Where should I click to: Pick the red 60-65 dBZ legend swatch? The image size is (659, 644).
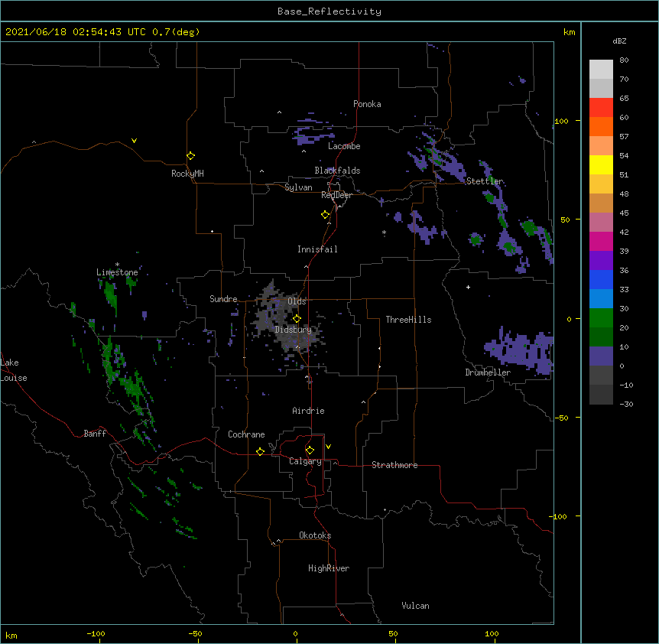click(601, 107)
